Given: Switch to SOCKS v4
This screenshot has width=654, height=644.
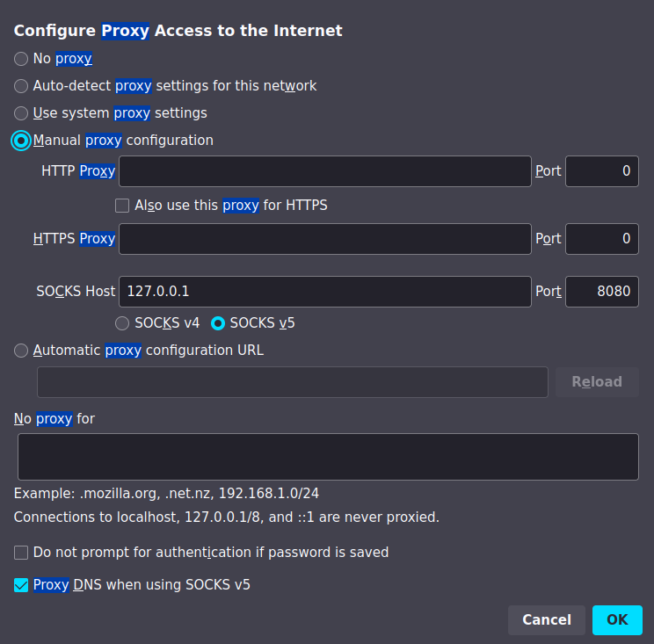Looking at the screenshot, I should [x=123, y=323].
